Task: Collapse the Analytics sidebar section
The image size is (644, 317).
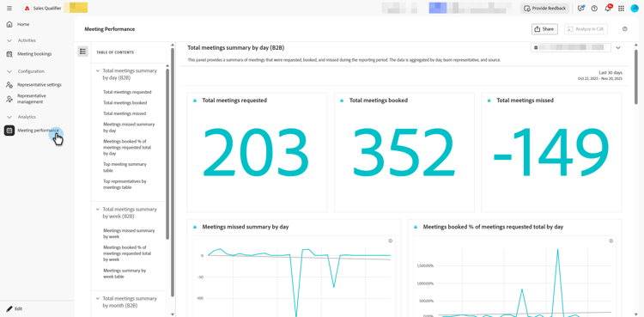Action: click(9, 117)
